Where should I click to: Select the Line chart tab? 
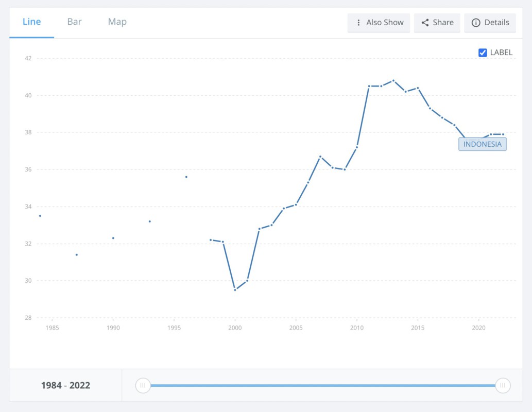coord(31,22)
